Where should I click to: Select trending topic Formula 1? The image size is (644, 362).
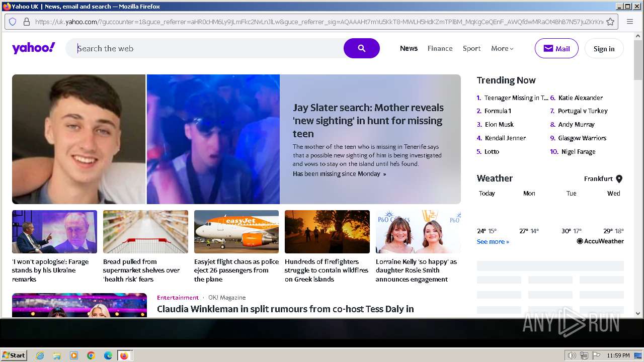498,111
